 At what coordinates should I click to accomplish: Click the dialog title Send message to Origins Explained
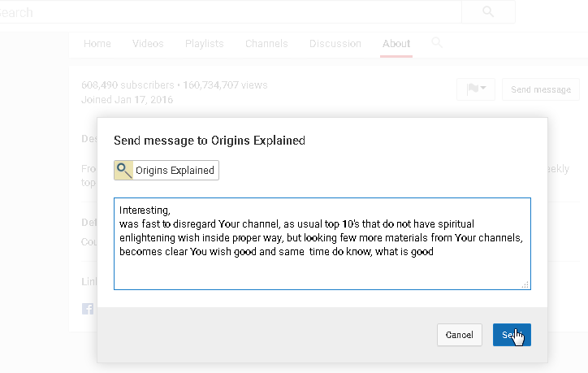point(209,141)
